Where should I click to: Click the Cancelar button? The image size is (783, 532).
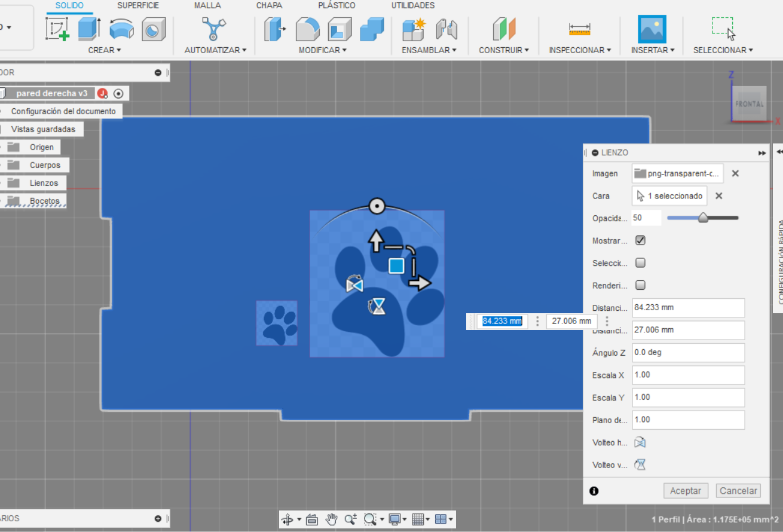(738, 490)
